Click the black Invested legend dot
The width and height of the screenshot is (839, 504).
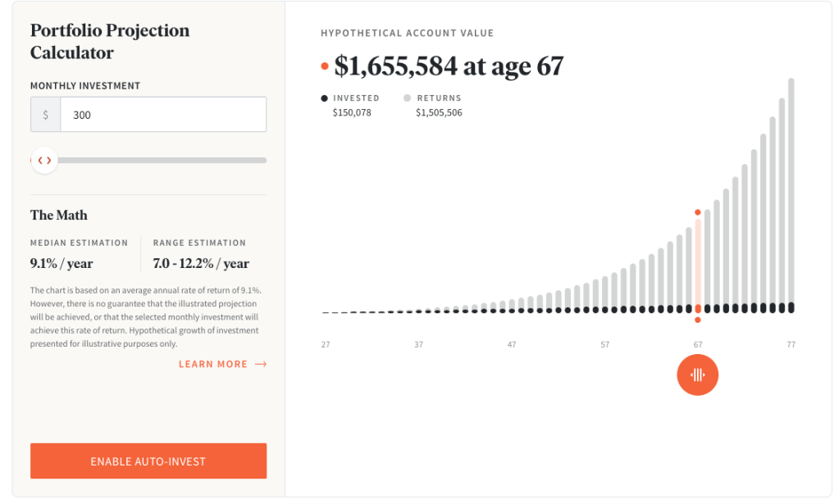(325, 98)
